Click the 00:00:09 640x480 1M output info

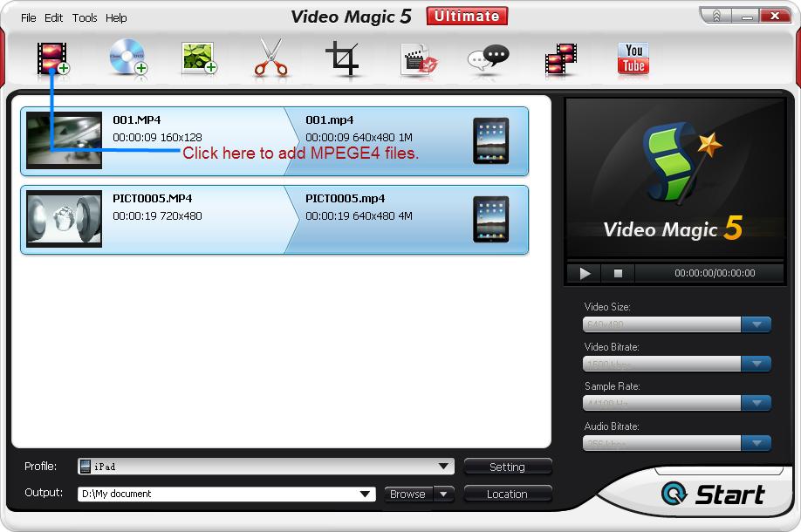359,137
